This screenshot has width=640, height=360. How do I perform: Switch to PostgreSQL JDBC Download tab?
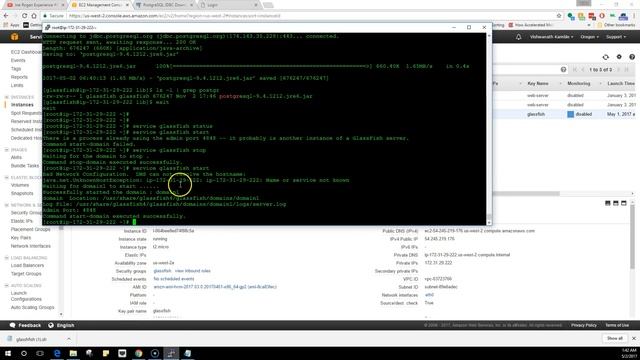pyautogui.click(x=164, y=5)
